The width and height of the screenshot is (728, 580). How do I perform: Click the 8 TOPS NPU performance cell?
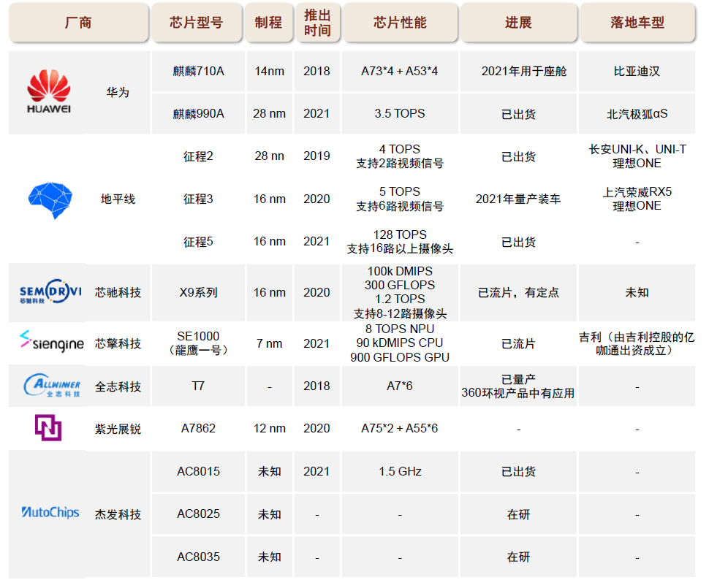coord(400,343)
